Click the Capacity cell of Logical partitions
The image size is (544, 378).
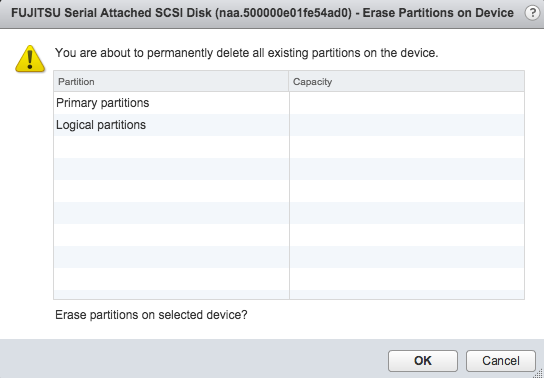407,125
